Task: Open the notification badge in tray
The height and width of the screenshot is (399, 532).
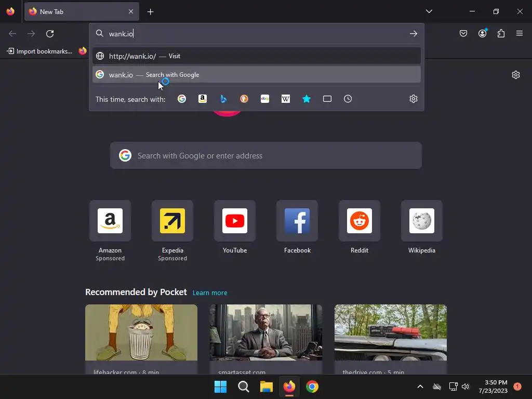Action: (x=517, y=387)
